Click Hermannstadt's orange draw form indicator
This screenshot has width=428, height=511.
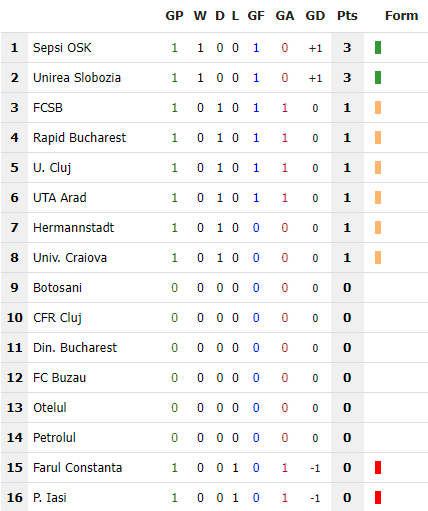[x=378, y=227]
